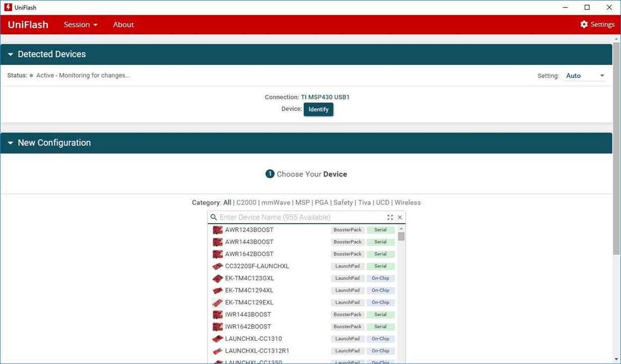Click the UniFlash title bar logo icon
This screenshot has width=621, height=364.
[x=8, y=8]
